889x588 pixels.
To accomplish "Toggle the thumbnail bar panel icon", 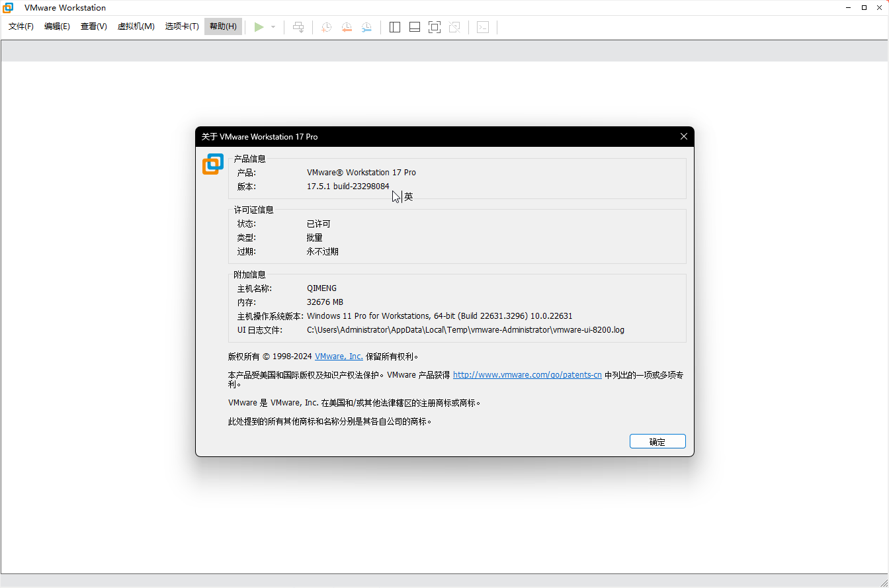I will coord(415,27).
